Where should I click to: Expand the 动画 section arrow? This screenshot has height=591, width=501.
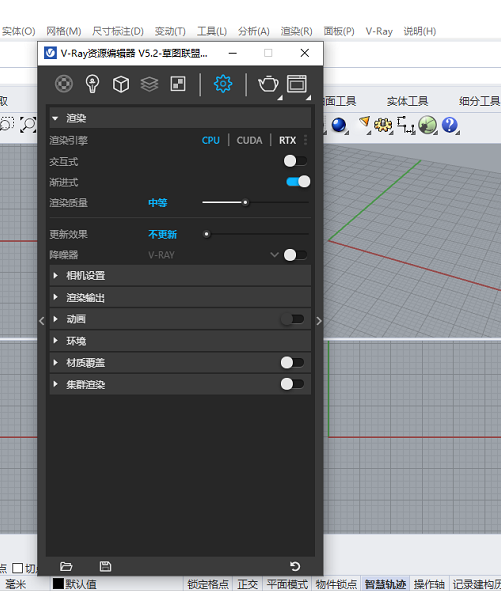55,319
